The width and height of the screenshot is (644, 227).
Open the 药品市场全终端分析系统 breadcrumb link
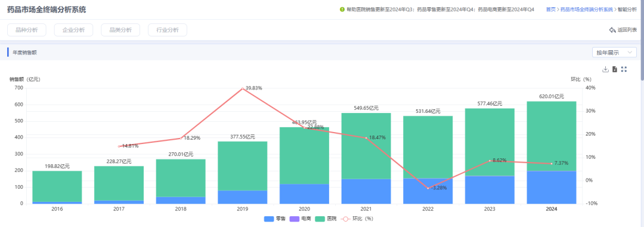tap(587, 10)
